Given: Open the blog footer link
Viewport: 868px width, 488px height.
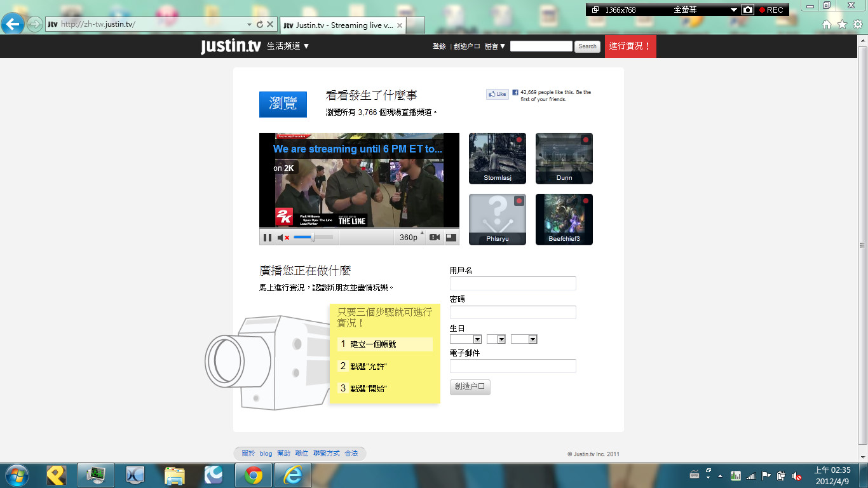Looking at the screenshot, I should click(266, 454).
